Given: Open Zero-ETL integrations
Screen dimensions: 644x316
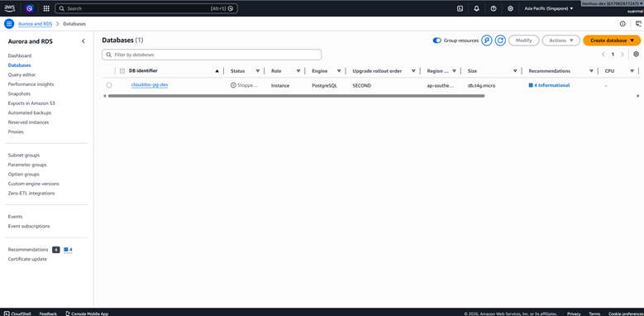Looking at the screenshot, I should 31,193.
